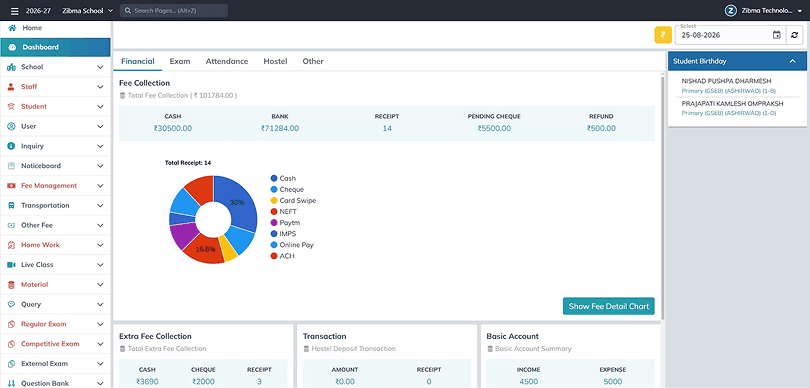Click the Search Pages input field
Viewport: 810px width, 388px height.
[174, 10]
